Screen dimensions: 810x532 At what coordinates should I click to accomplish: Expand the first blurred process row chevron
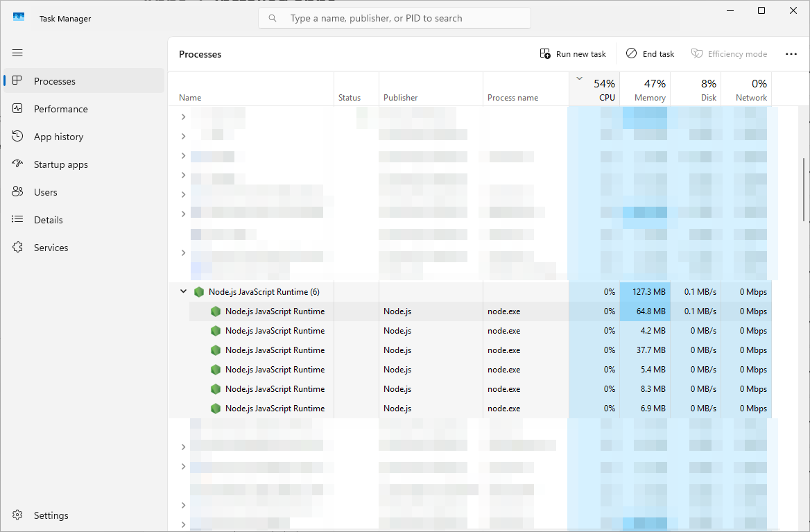pyautogui.click(x=184, y=117)
